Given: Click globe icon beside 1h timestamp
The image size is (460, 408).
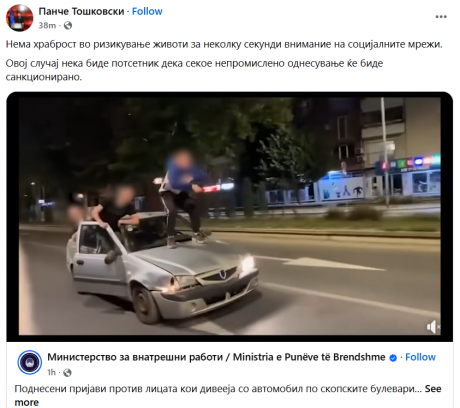Looking at the screenshot, I should pos(67,372).
